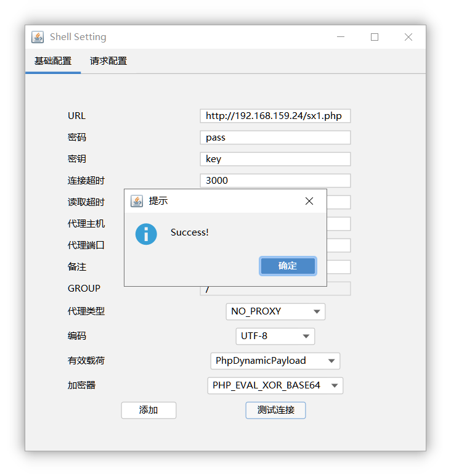Click the 代理主机 label
Screen dimensions: 451x476
pyautogui.click(x=86, y=224)
